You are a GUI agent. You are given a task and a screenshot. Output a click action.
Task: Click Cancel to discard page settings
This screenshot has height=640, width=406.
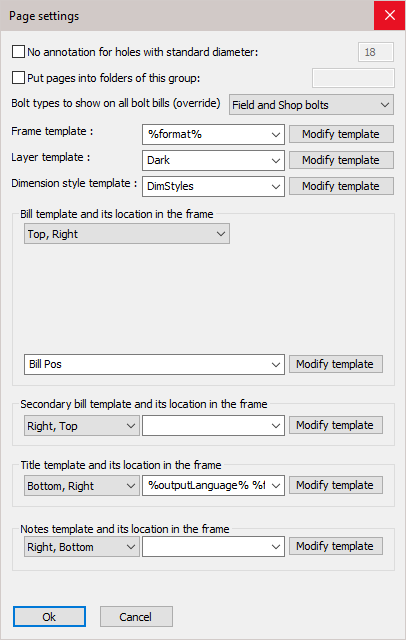pos(136,617)
